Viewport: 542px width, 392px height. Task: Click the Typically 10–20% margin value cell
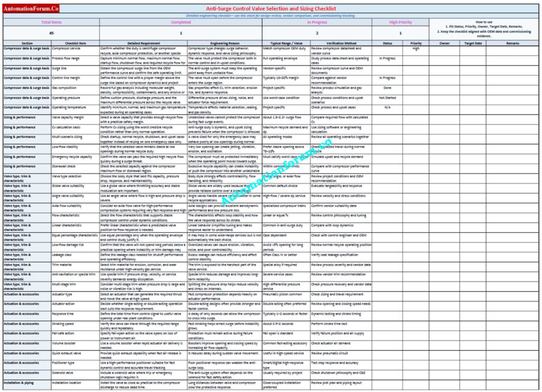pos(286,80)
